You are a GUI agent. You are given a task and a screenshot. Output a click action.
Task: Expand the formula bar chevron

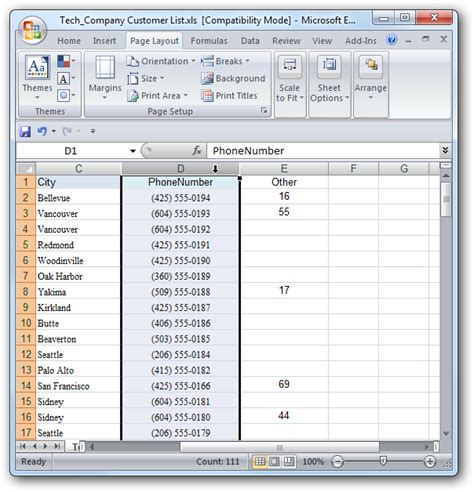(x=445, y=150)
